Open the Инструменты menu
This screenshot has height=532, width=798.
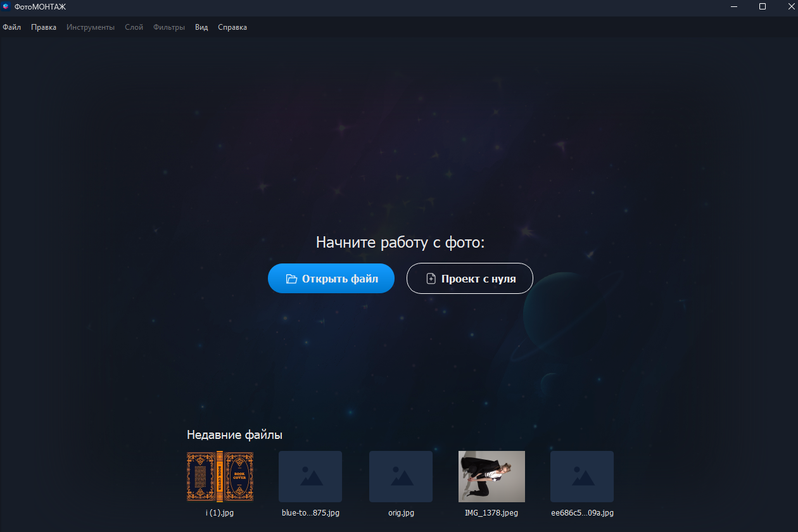(91, 27)
